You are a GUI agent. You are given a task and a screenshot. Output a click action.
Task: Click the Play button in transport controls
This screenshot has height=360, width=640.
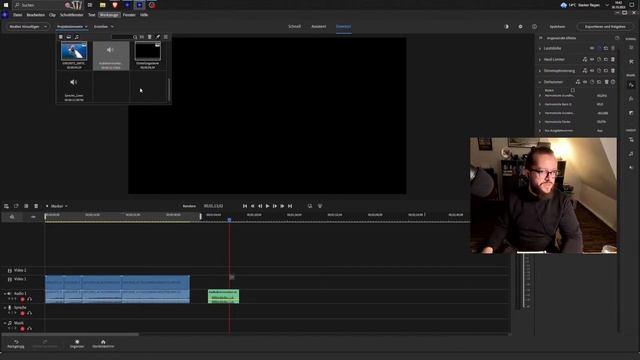pyautogui.click(x=267, y=206)
